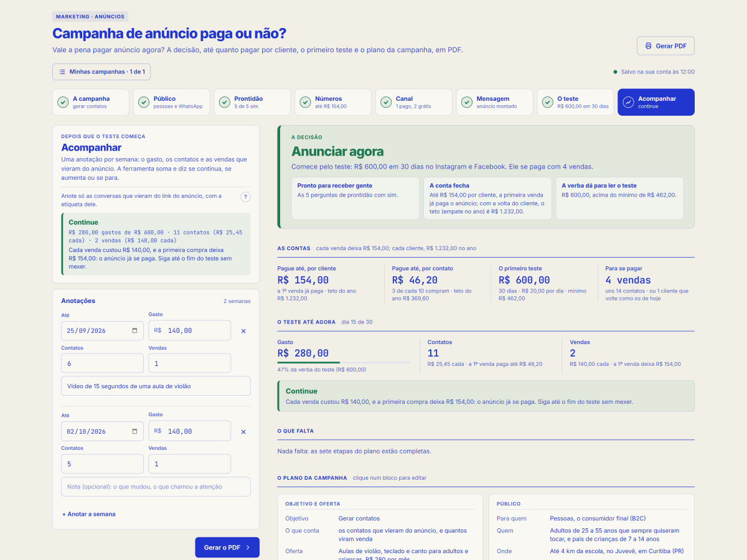Click the top Gerar PDF button
The height and width of the screenshot is (560, 747).
(x=665, y=46)
